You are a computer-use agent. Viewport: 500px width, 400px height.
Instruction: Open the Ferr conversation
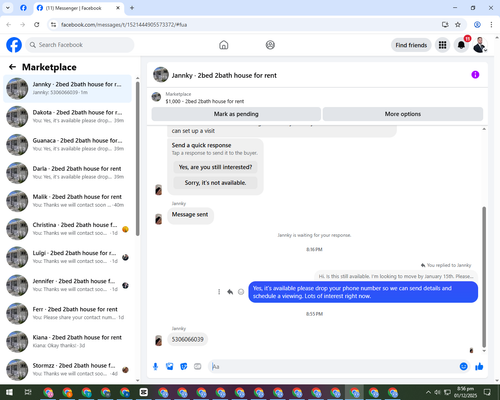[67, 313]
